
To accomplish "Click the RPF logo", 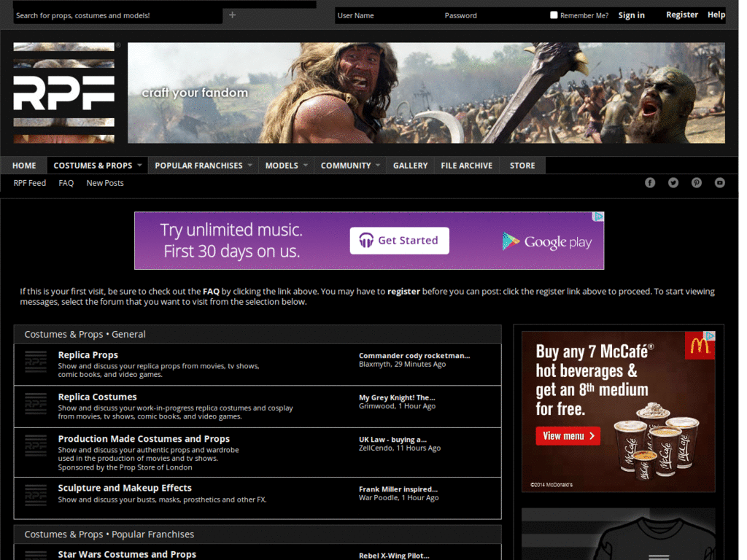I will (64, 93).
